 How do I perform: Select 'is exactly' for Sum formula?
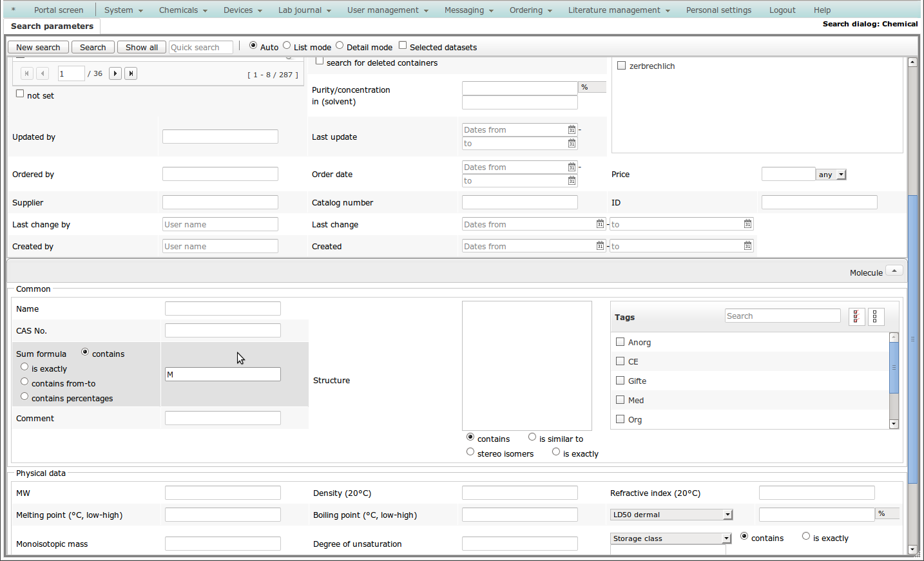point(24,367)
